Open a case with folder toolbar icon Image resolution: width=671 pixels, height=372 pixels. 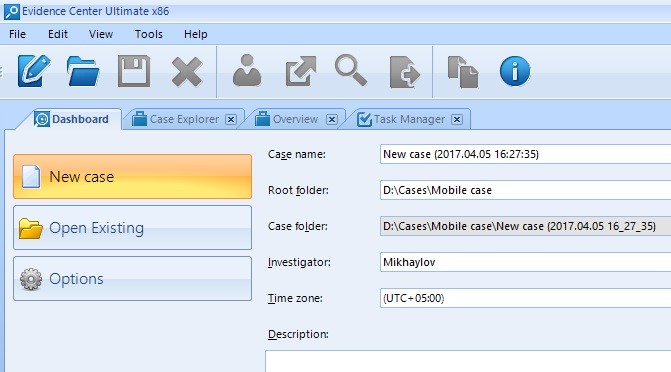pyautogui.click(x=83, y=71)
